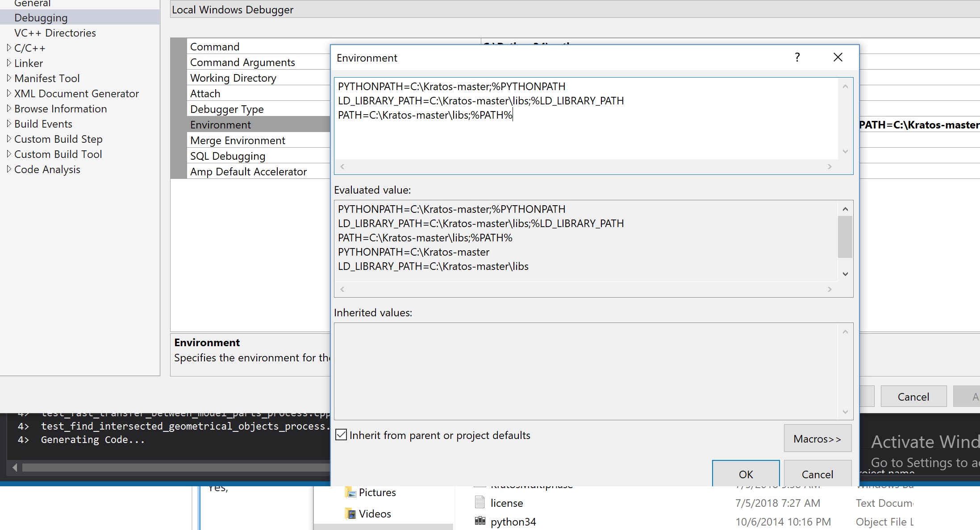This screenshot has width=980, height=530.
Task: Open the Pictures folder icon
Action: pos(350,492)
